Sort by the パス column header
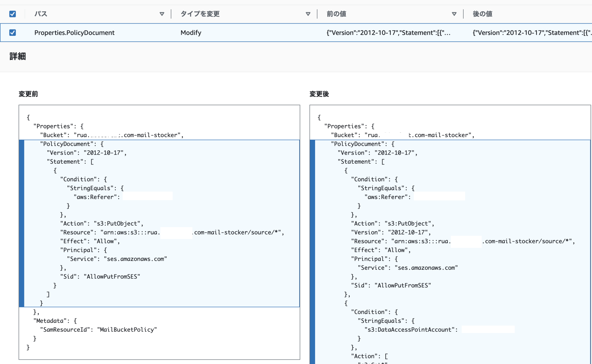The width and height of the screenshot is (592, 364). coord(41,14)
